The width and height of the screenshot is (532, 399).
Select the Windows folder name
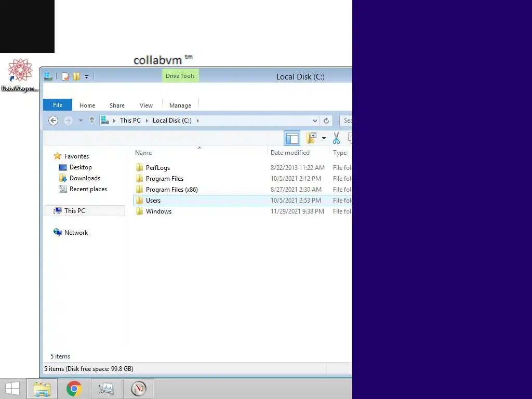point(158,211)
